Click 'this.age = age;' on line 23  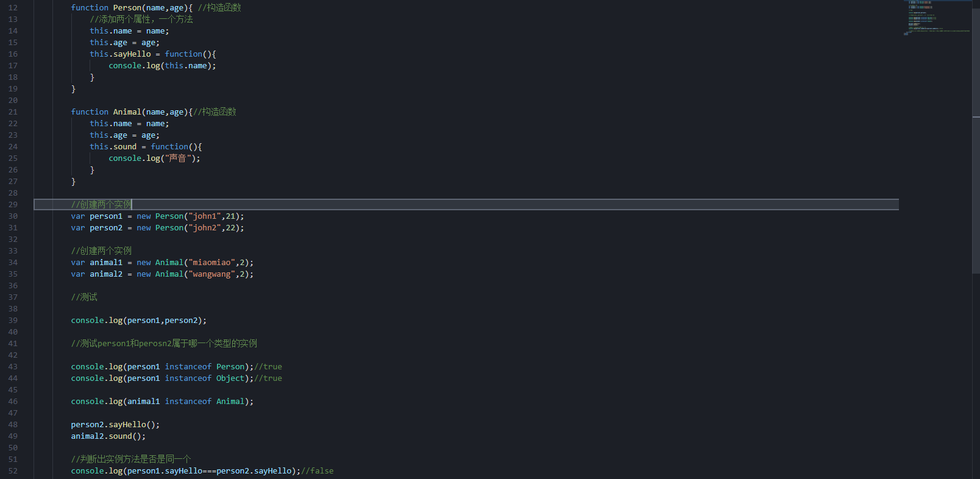(x=125, y=135)
